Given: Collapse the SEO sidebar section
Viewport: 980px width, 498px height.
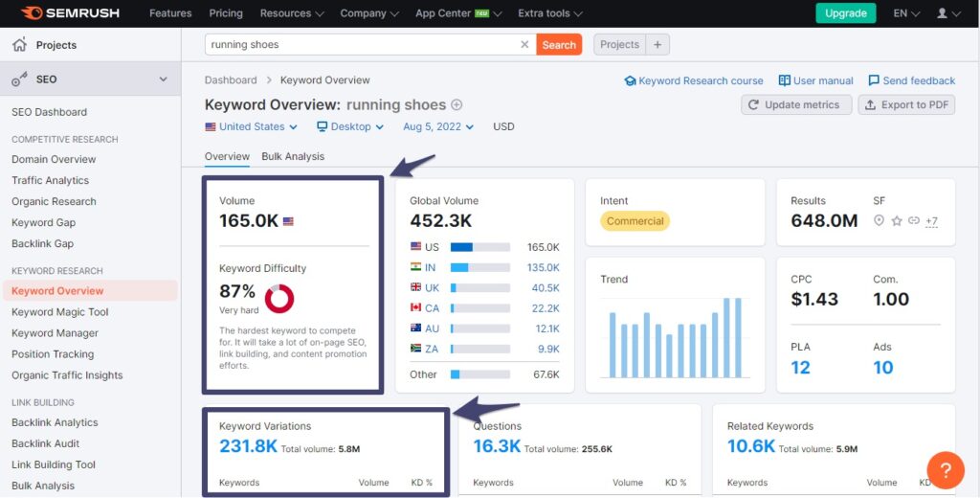Looking at the screenshot, I should pos(163,79).
